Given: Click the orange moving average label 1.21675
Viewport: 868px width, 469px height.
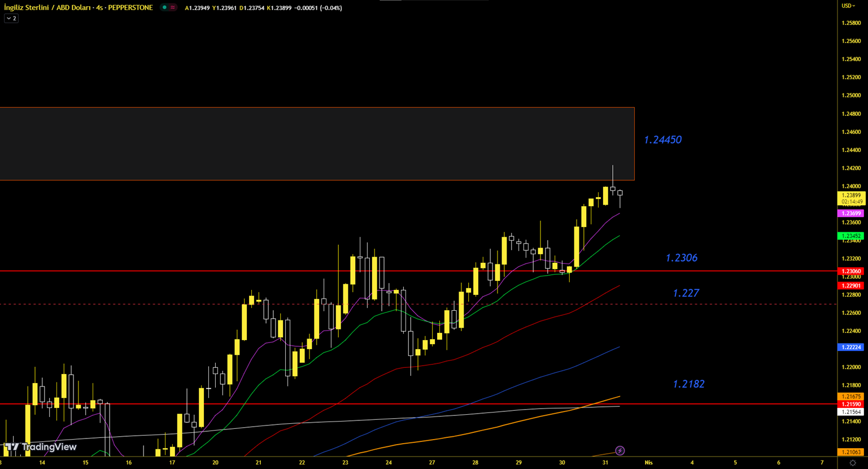Looking at the screenshot, I should 851,397.
